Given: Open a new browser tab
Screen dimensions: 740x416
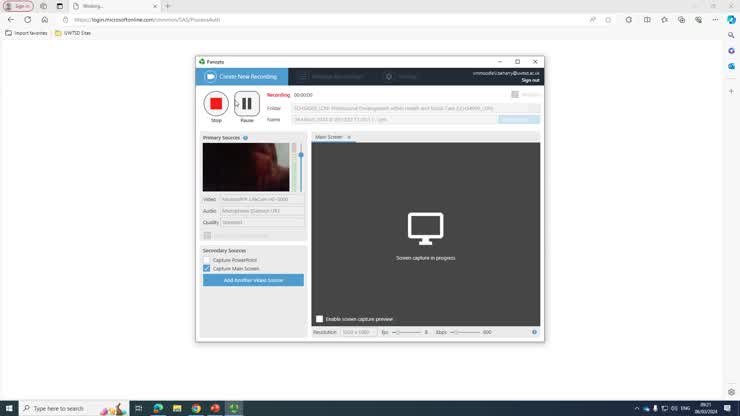Looking at the screenshot, I should [168, 6].
